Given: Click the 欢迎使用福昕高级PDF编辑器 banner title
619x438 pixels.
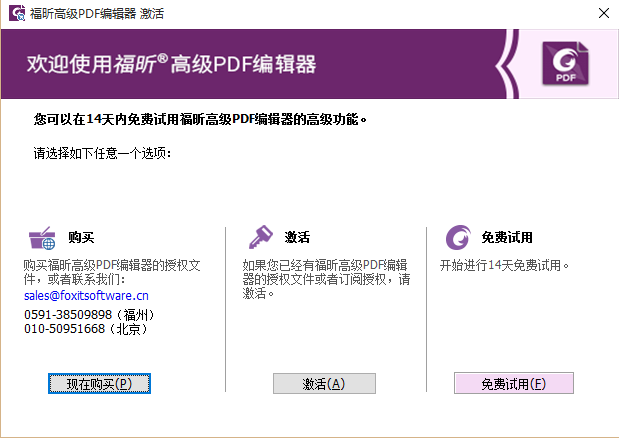Looking at the screenshot, I should pos(170,65).
